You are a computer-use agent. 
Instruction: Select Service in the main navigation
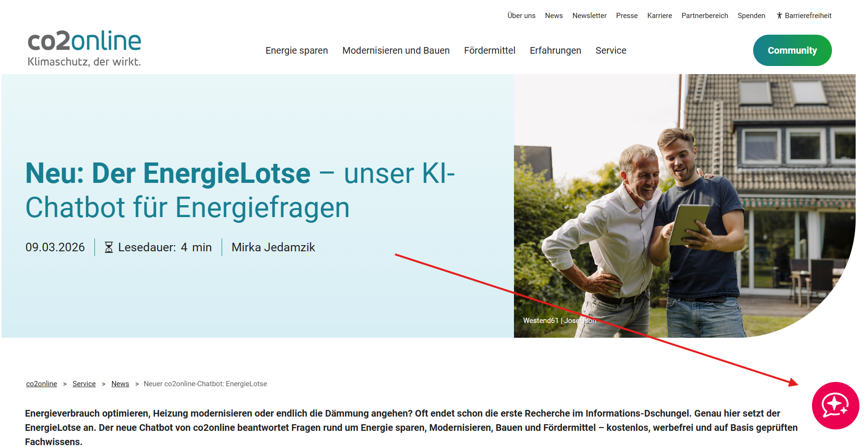611,50
